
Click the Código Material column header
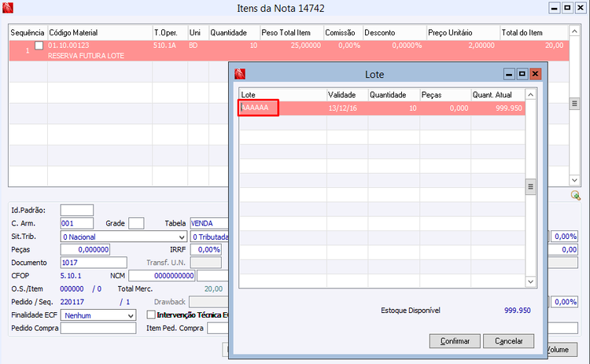click(100, 33)
